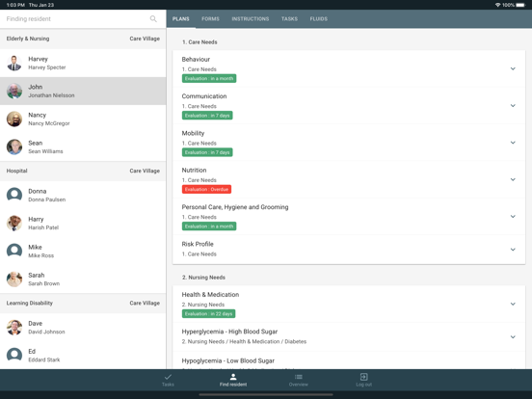Select John's avatar photo
This screenshot has height=399, width=532.
pos(14,91)
